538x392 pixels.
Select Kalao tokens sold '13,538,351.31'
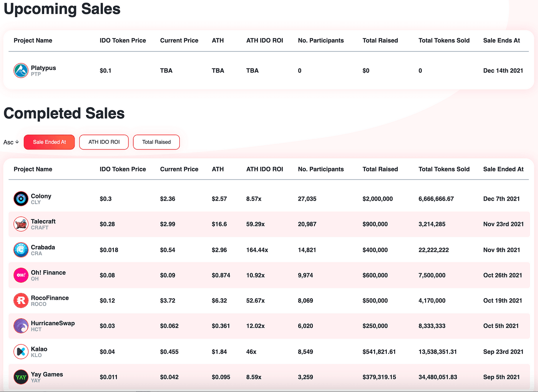tap(438, 352)
